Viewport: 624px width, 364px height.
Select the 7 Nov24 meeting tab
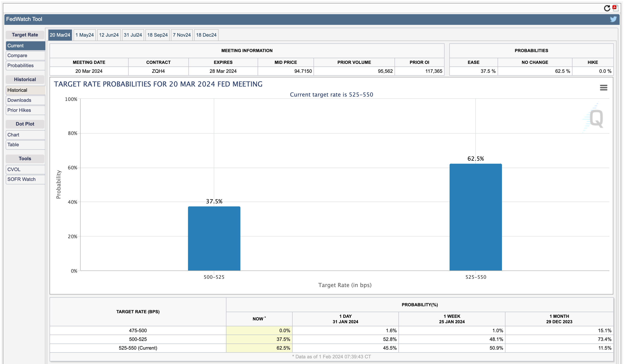click(x=181, y=35)
